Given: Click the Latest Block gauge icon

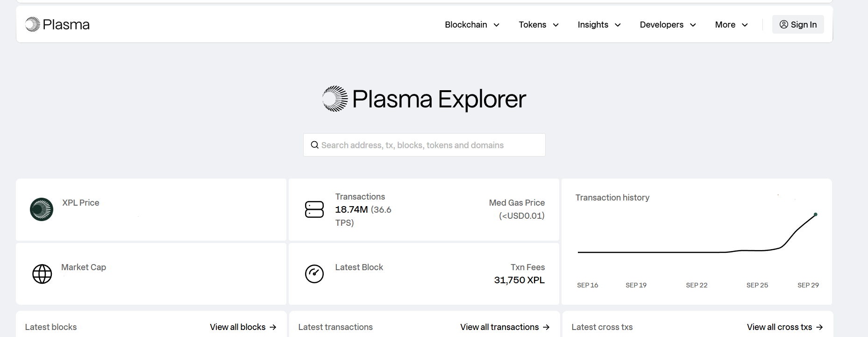Looking at the screenshot, I should [314, 274].
